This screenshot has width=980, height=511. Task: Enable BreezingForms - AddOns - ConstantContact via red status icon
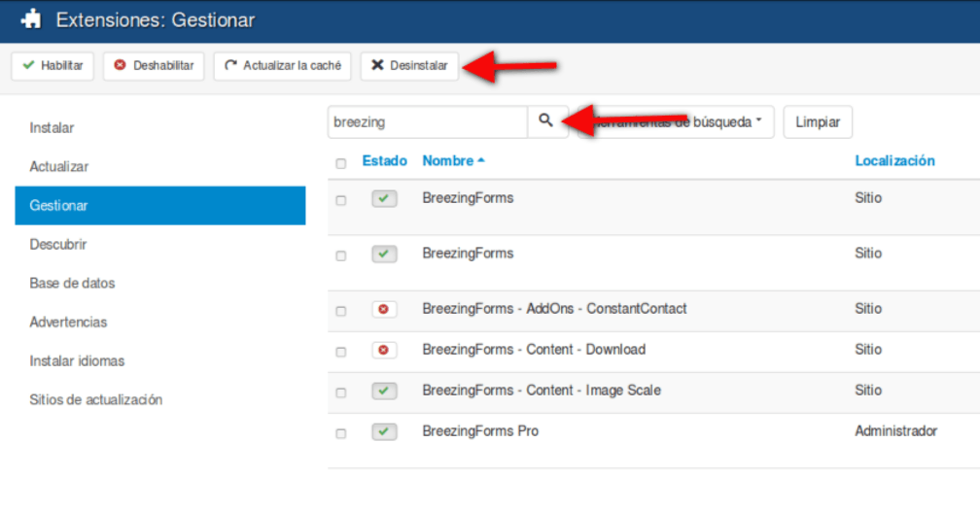coord(384,309)
